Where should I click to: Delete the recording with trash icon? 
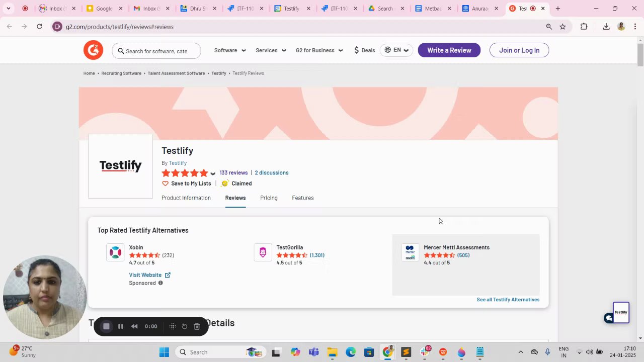pos(197,326)
